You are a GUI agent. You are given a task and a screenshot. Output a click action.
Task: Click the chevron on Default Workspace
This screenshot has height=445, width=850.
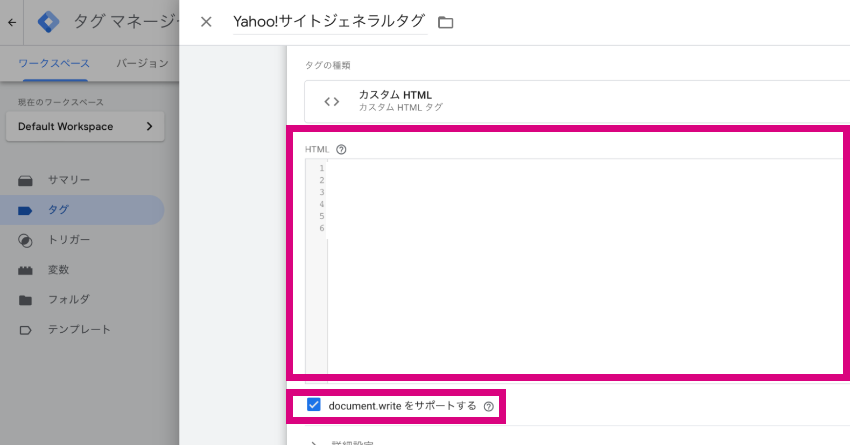pyautogui.click(x=150, y=126)
